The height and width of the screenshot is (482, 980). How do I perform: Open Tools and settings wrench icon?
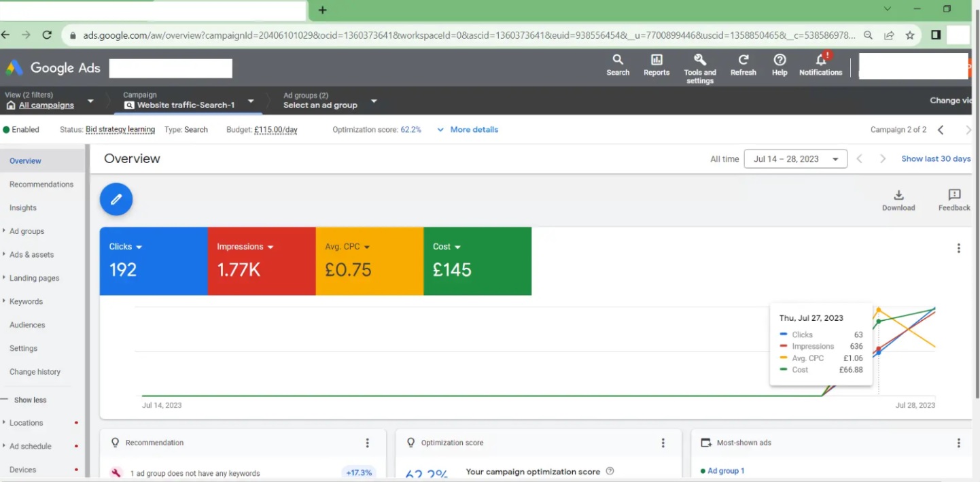click(x=700, y=69)
